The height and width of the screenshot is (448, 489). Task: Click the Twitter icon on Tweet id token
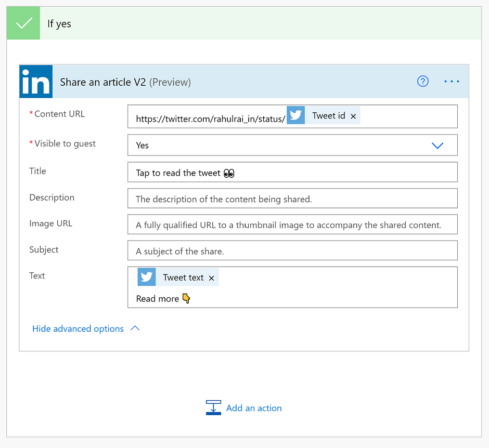point(296,115)
